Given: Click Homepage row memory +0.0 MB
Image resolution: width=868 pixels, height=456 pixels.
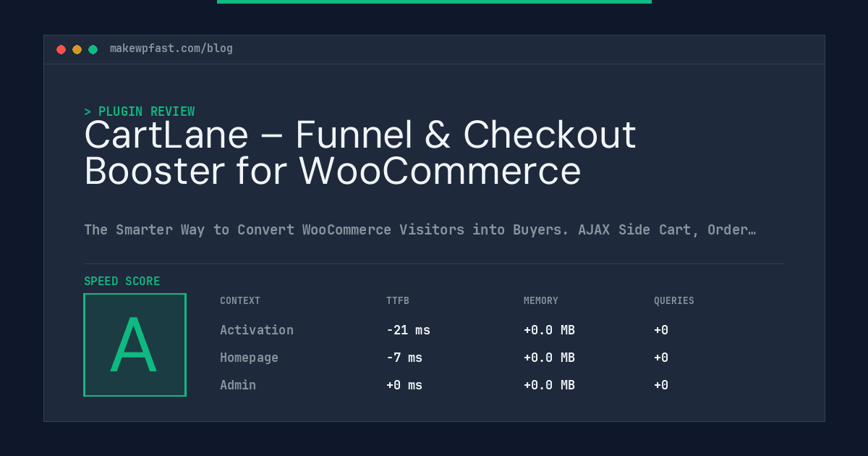Looking at the screenshot, I should [549, 358].
